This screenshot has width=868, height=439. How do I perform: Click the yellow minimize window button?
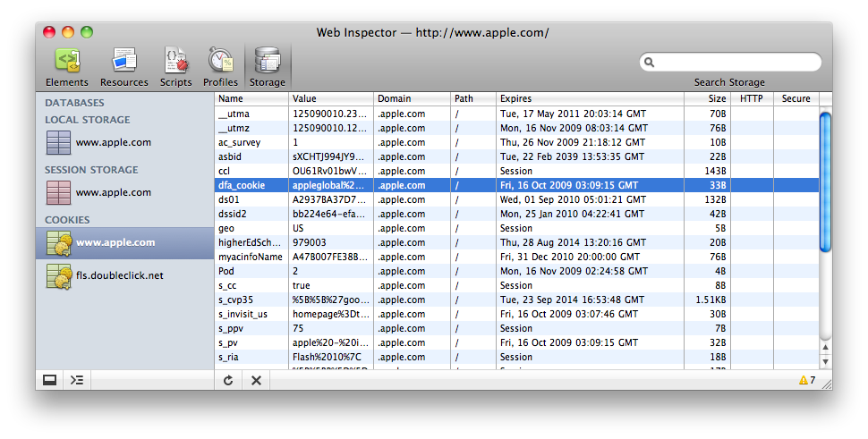tap(68, 32)
